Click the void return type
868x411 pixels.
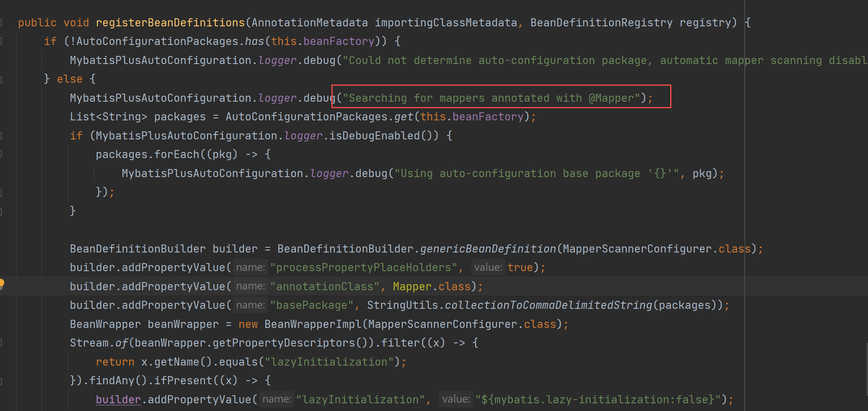tap(76, 23)
